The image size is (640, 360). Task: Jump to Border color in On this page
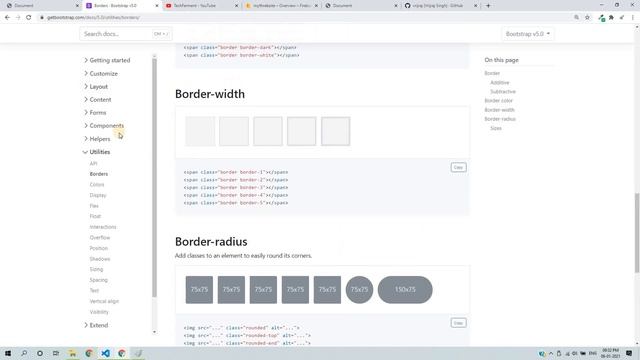(x=498, y=100)
